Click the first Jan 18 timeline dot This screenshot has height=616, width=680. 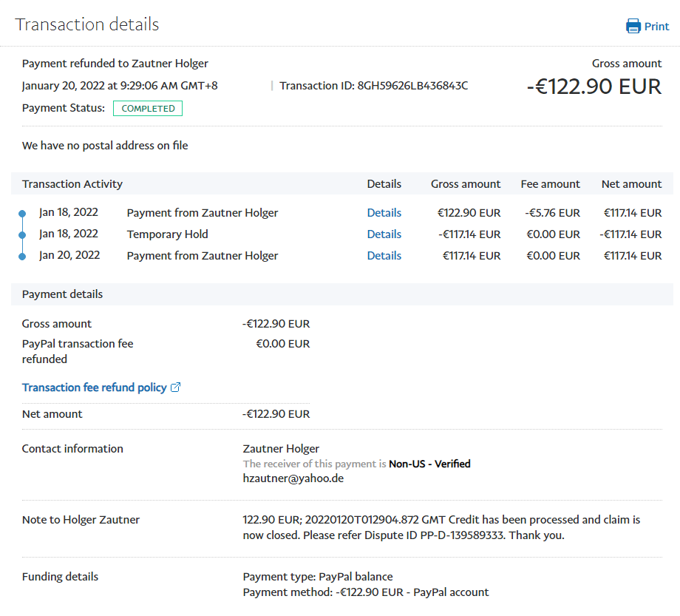(x=22, y=214)
